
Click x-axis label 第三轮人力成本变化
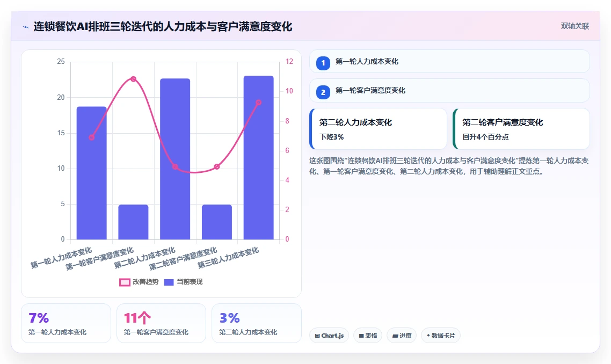pyautogui.click(x=228, y=258)
